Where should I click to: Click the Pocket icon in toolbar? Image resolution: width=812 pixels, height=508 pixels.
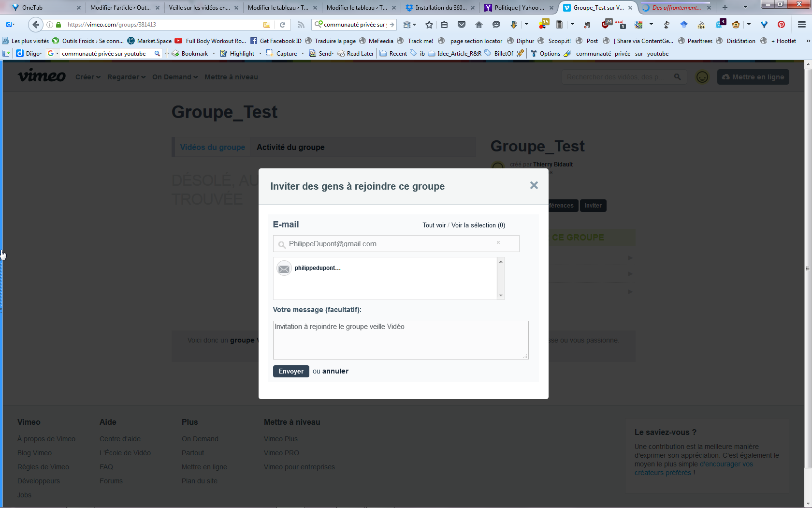(462, 25)
